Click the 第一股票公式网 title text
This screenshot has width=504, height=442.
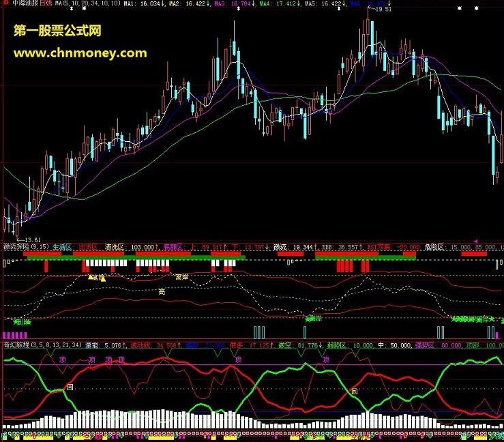pos(57,31)
